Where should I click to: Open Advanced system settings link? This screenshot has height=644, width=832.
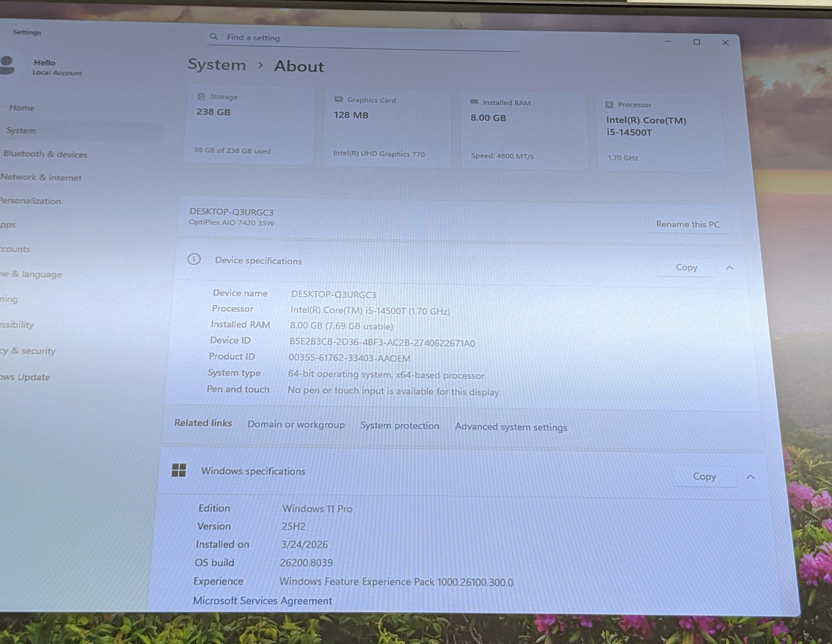tap(511, 427)
